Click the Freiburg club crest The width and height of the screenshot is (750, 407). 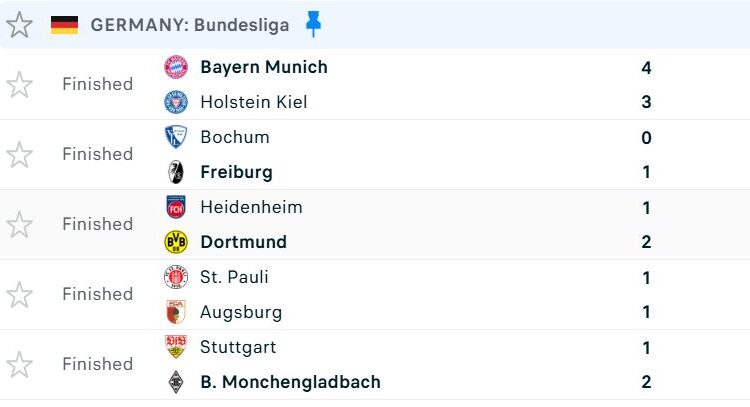pos(176,172)
